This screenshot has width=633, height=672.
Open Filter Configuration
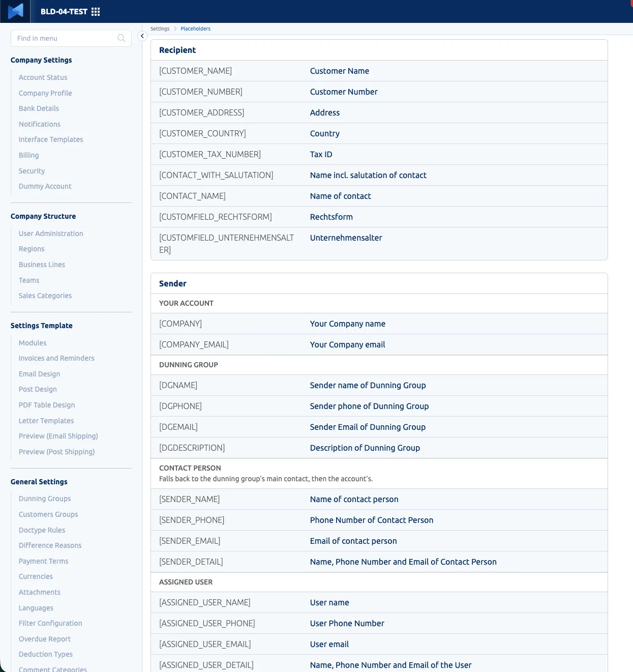click(50, 623)
